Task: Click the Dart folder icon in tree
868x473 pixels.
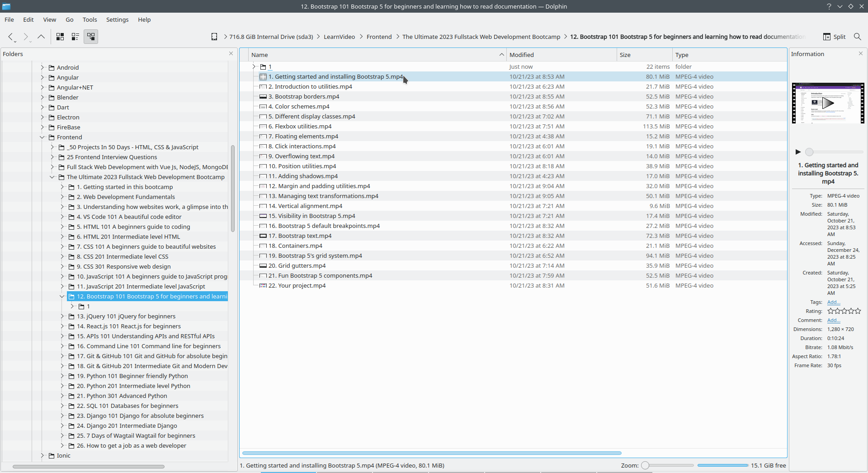Action: pyautogui.click(x=52, y=108)
